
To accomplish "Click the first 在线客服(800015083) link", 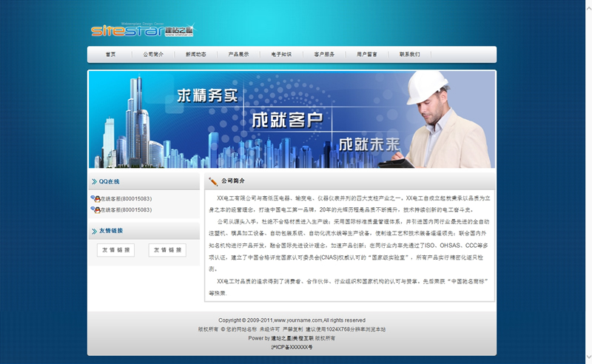I will 126,199.
